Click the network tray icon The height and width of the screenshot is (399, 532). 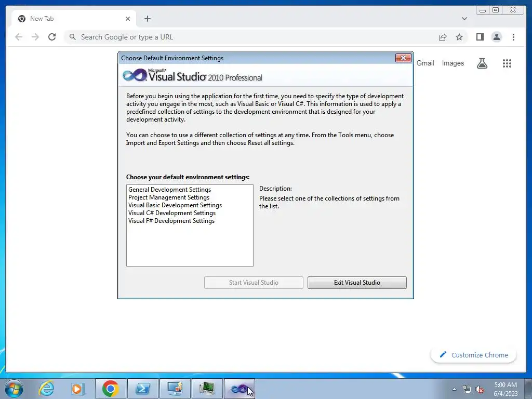coord(467,389)
